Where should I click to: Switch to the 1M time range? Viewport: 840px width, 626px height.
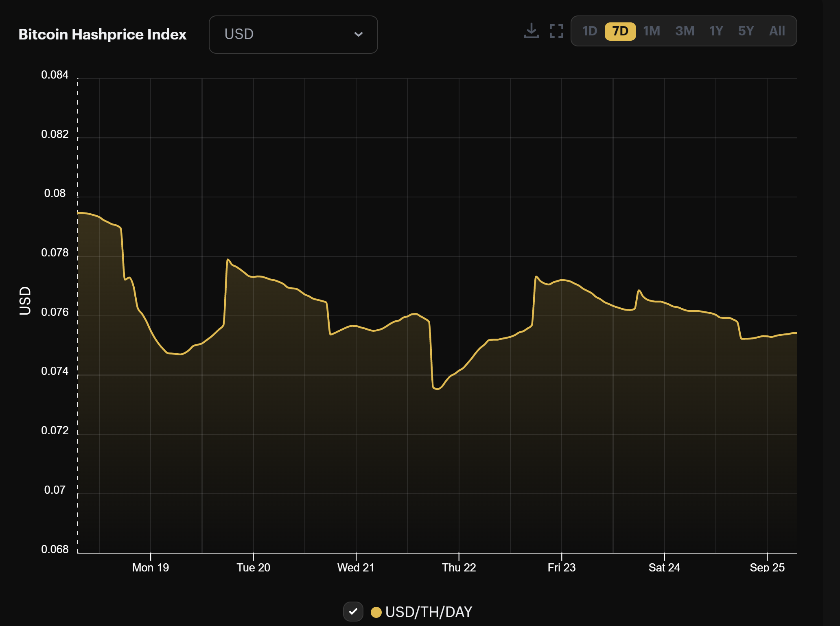click(x=652, y=31)
